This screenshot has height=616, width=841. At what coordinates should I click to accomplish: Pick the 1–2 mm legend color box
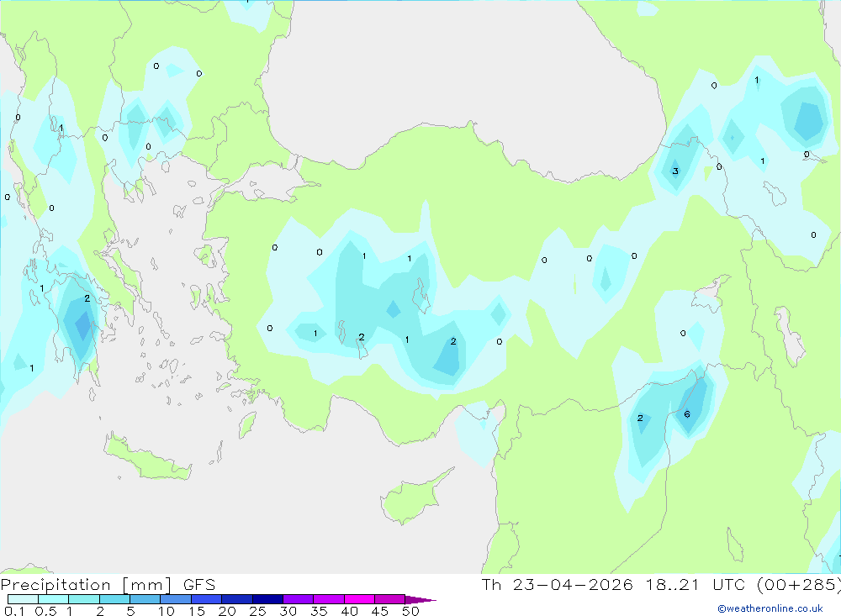click(84, 599)
